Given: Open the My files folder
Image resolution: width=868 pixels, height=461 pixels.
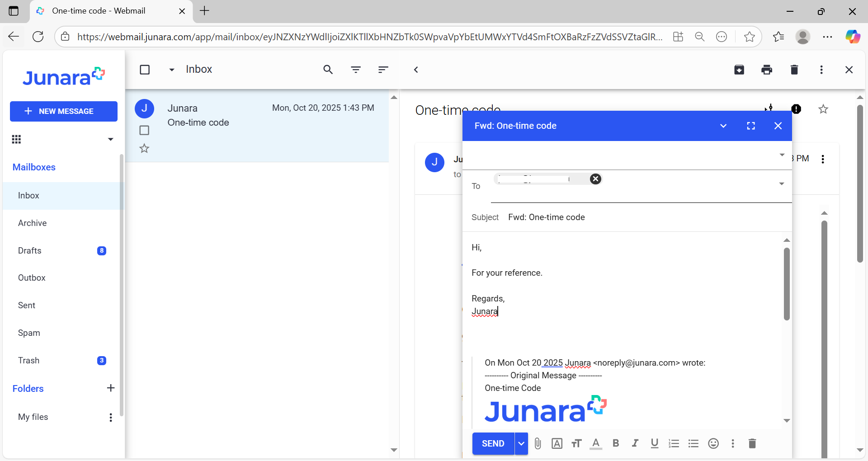Looking at the screenshot, I should (33, 417).
